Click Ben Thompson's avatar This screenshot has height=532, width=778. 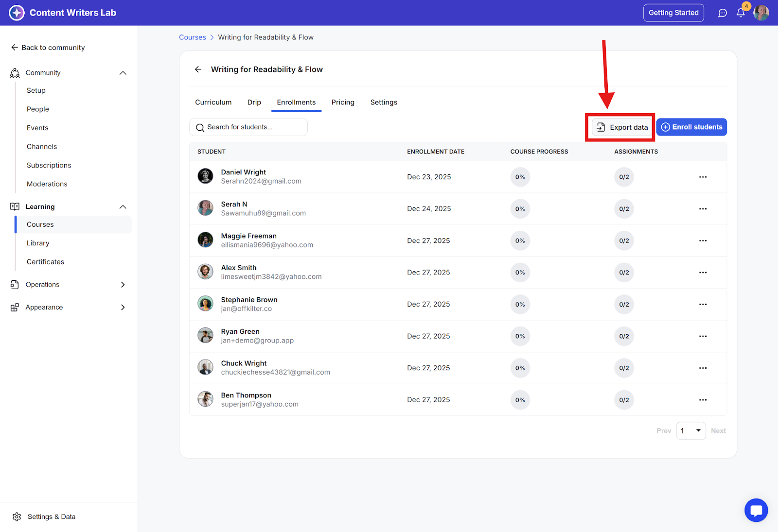coord(205,399)
